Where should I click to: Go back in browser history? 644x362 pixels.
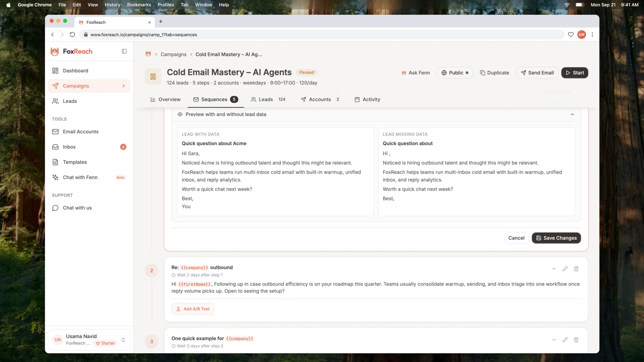[52, 34]
